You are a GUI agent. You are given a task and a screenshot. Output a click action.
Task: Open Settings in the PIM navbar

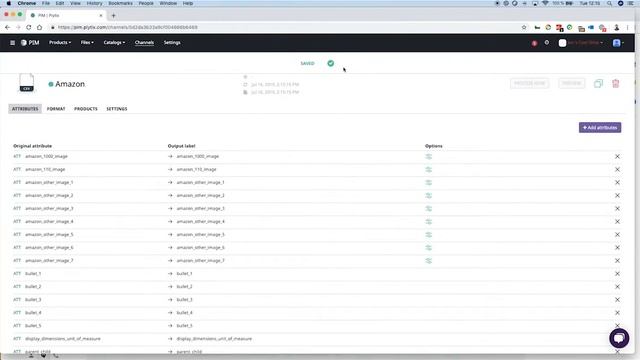click(x=172, y=42)
